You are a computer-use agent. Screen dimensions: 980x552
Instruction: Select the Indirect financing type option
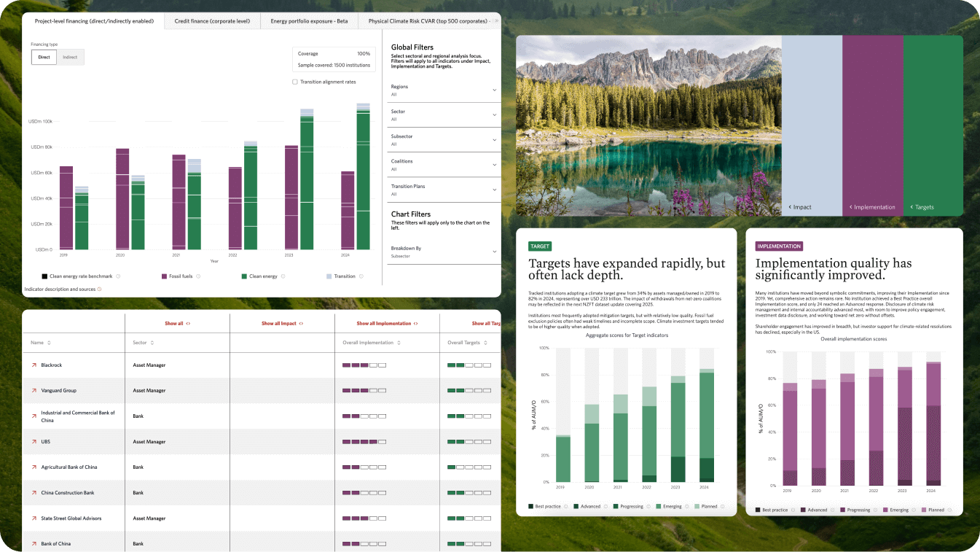(71, 56)
